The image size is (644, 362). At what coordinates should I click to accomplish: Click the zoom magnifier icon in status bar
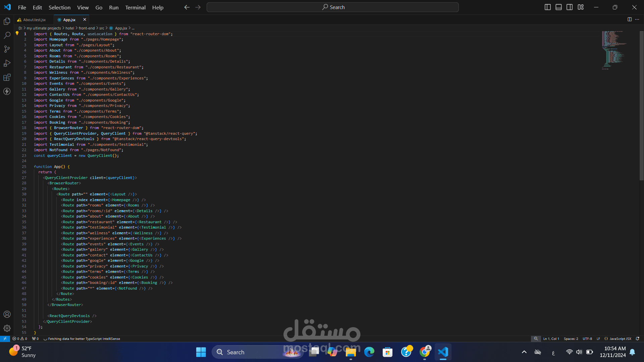point(536,339)
